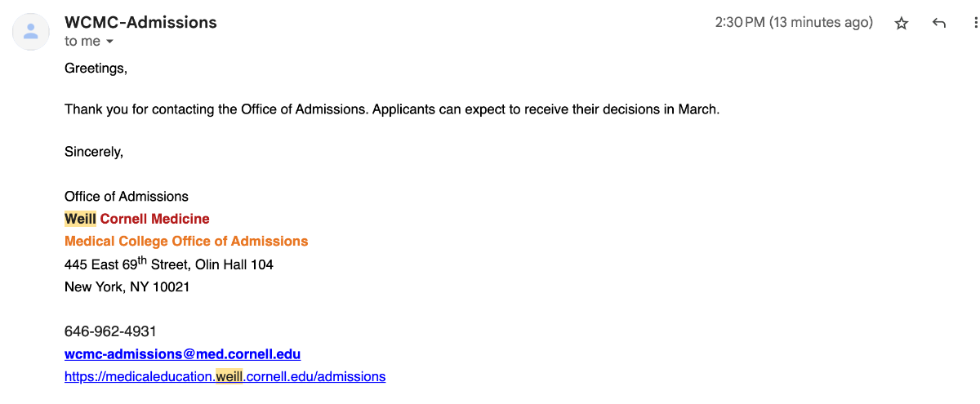Click the phone number 646-962-4931
980x404 pixels.
tap(110, 332)
